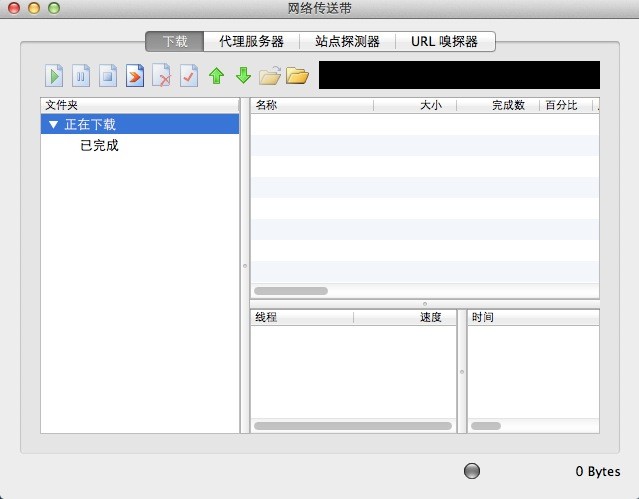Click the red checkmark document icon

[189, 76]
